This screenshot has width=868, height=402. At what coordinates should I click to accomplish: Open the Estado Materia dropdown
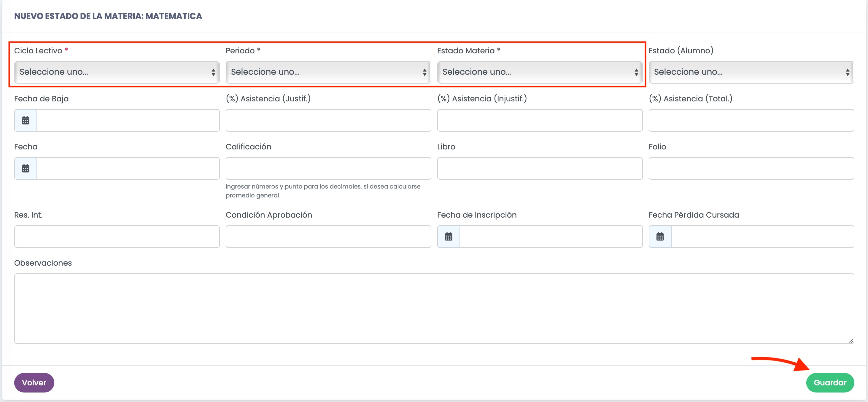tap(540, 72)
